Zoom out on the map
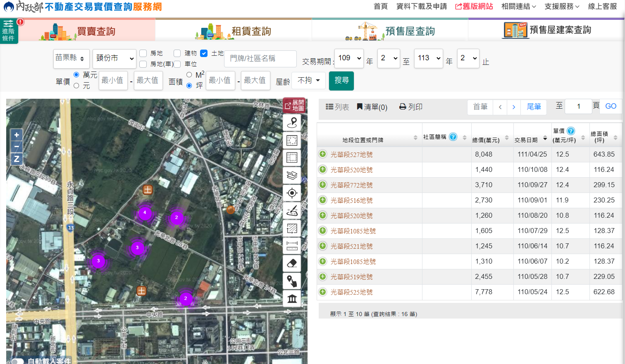 point(17,147)
